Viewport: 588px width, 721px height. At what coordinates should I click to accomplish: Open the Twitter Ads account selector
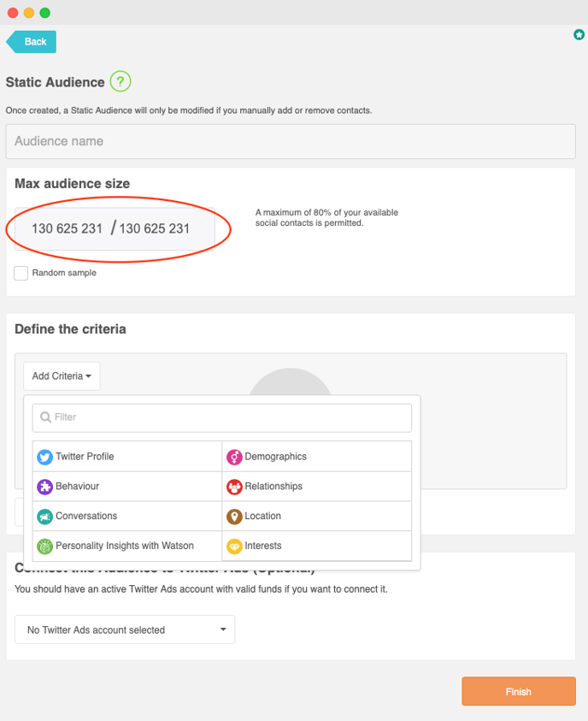(x=125, y=629)
